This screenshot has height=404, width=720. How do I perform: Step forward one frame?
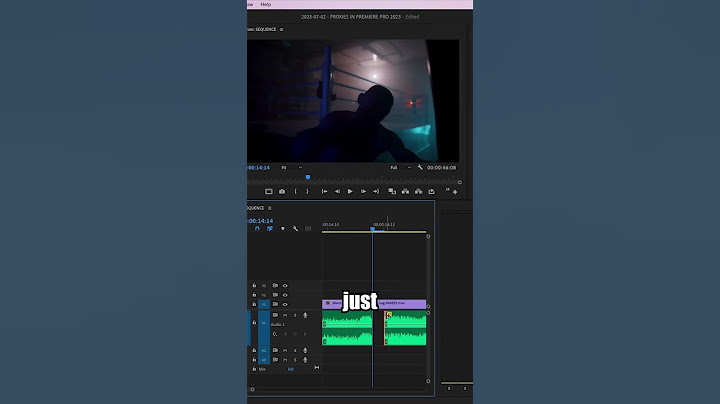click(x=363, y=191)
